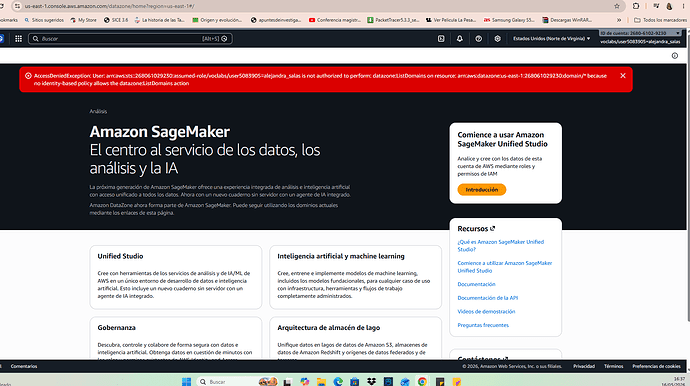Open the My Store bookmark

coord(83,20)
